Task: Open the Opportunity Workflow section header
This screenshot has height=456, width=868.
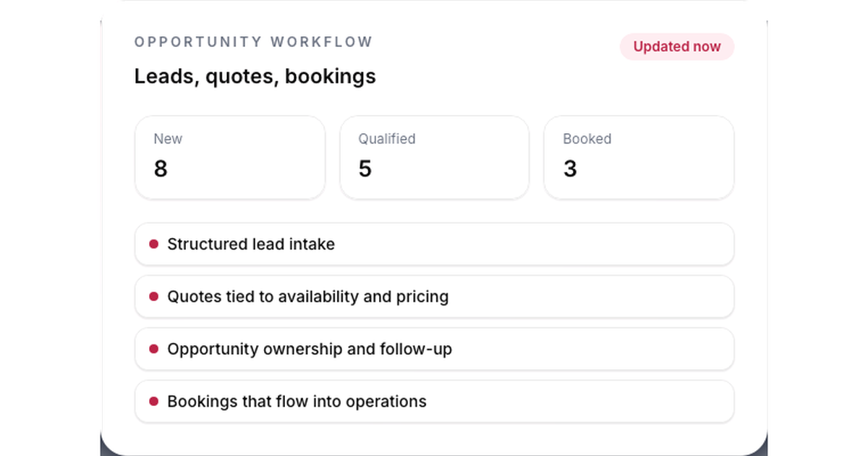Action: (x=252, y=42)
